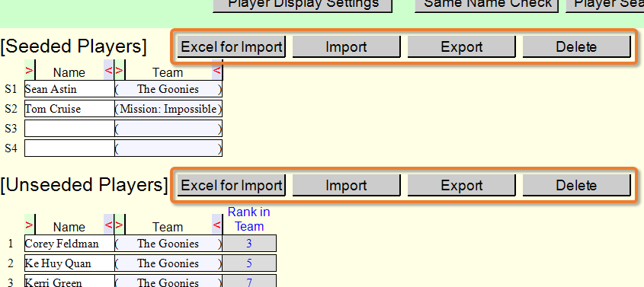Viewport: 644px width, 287px height.
Task: Click the red < arrow right of seeded Team header
Action: coord(217,70)
